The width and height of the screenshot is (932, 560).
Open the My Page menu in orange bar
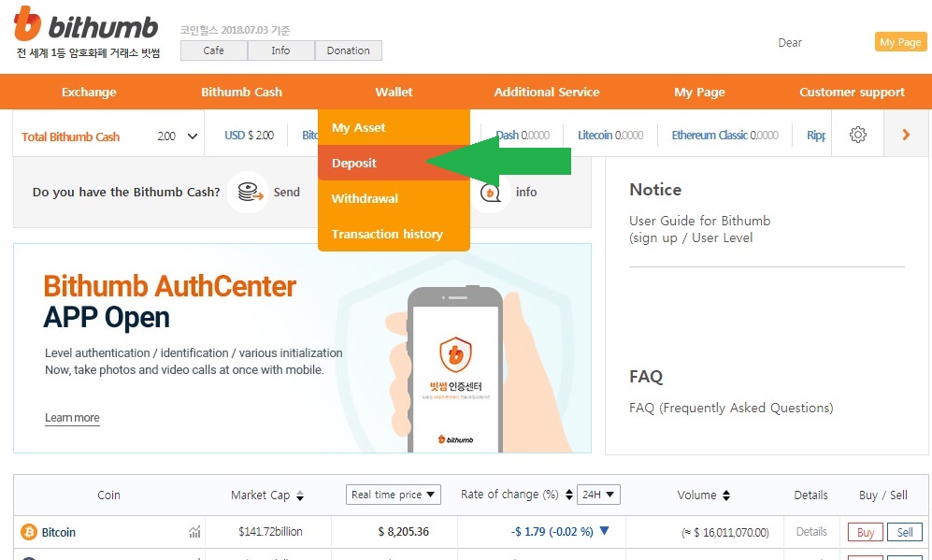(699, 93)
